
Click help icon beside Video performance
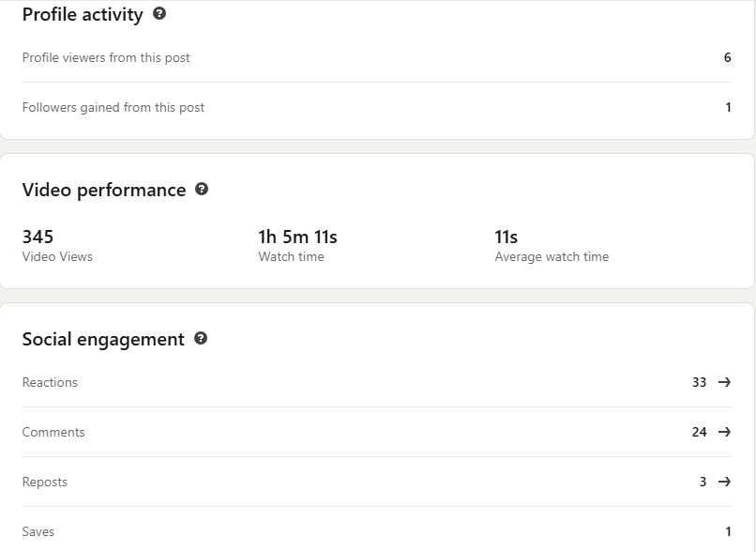coord(202,190)
